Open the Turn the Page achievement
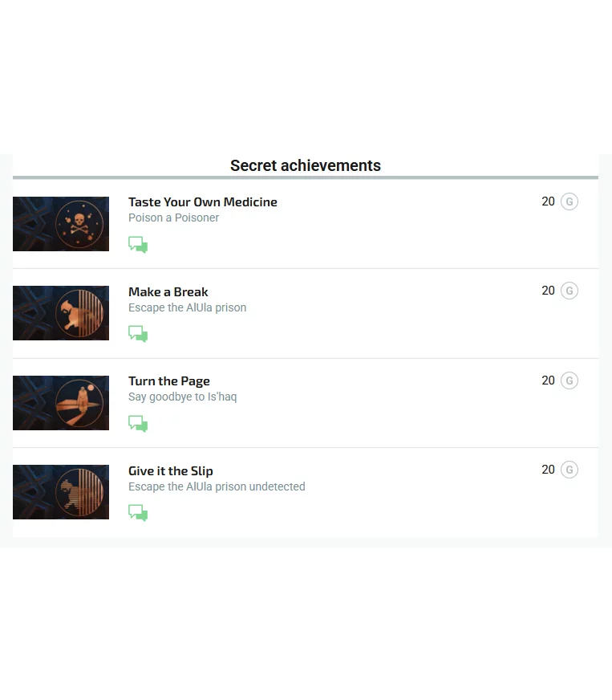Viewport: 612px width, 700px height. click(169, 381)
